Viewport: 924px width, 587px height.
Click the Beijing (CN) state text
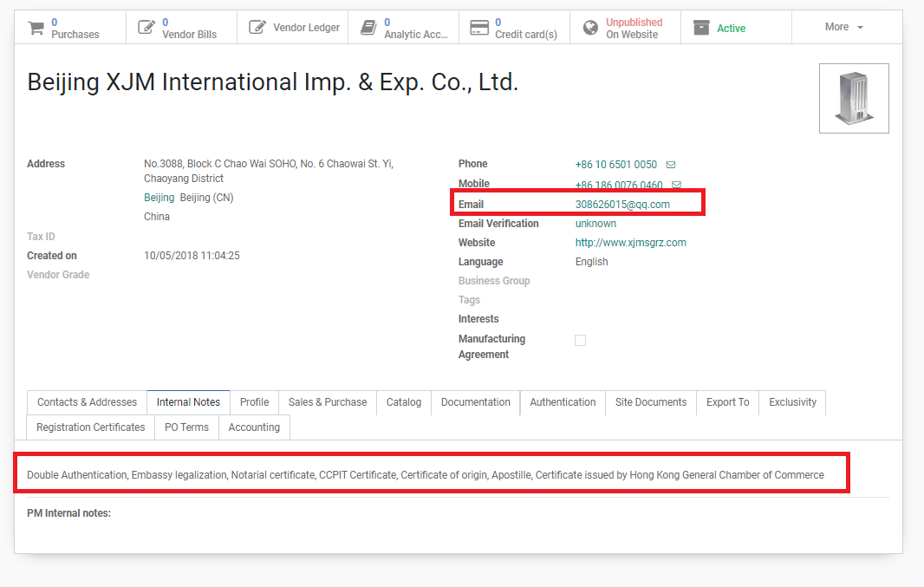tap(207, 198)
